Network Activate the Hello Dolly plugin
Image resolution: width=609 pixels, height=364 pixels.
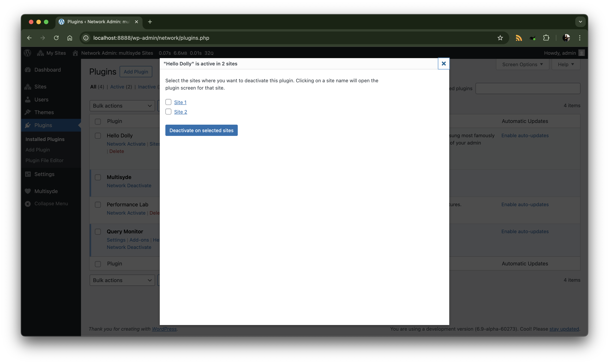[x=126, y=144]
